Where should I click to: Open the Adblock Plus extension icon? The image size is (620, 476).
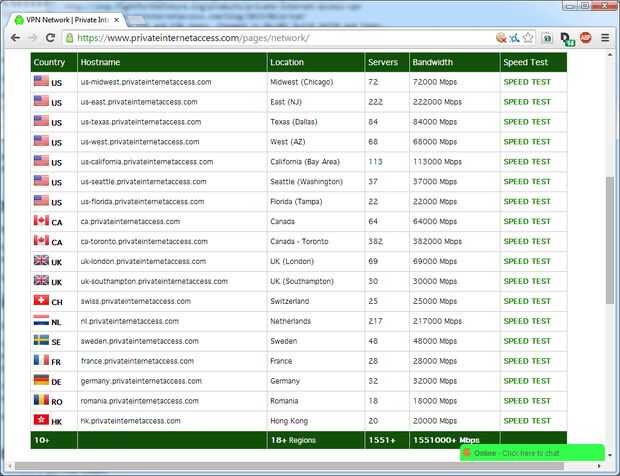(x=586, y=38)
